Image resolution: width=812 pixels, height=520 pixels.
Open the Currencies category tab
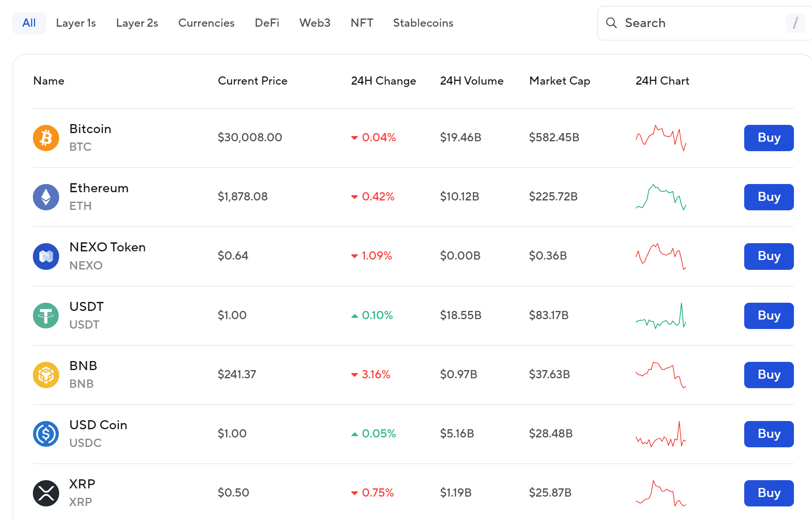206,23
